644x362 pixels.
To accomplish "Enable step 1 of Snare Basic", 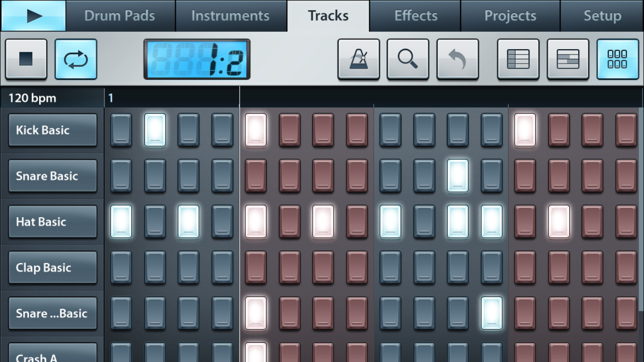I will coord(121,176).
